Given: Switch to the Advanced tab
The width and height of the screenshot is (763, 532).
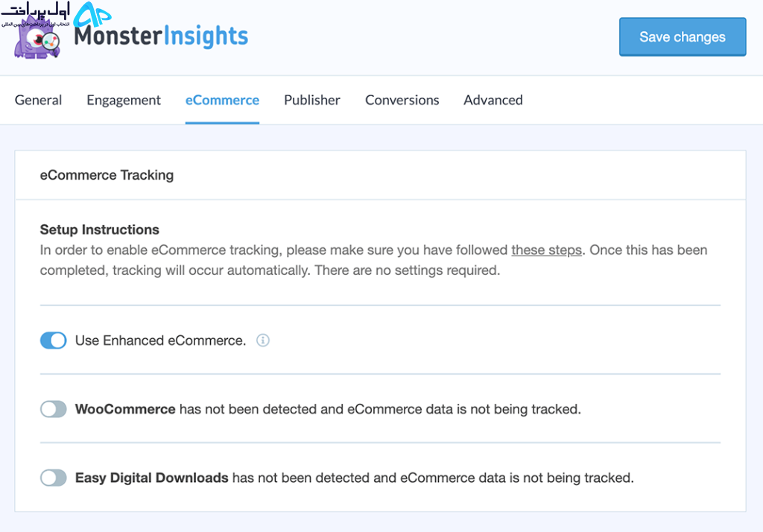Looking at the screenshot, I should (493, 100).
